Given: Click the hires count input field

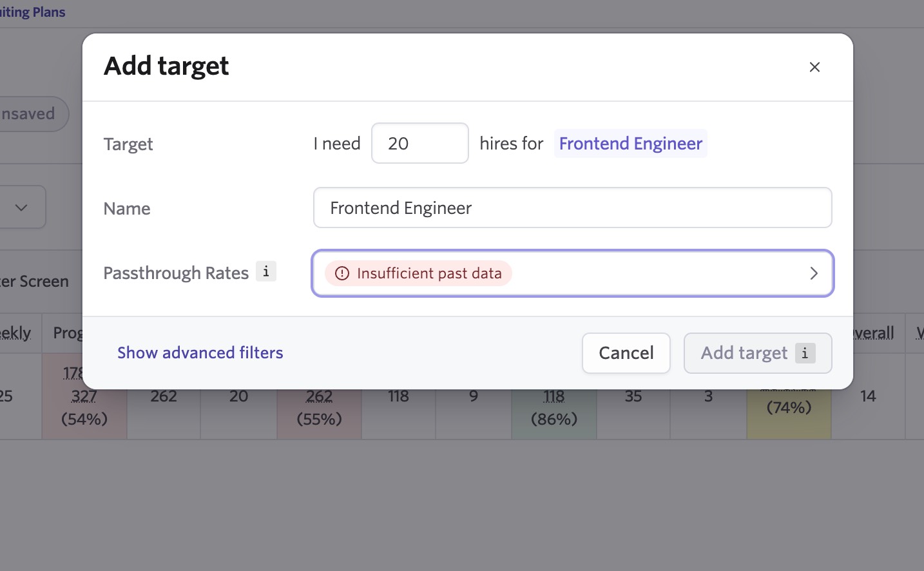Looking at the screenshot, I should pos(420,143).
